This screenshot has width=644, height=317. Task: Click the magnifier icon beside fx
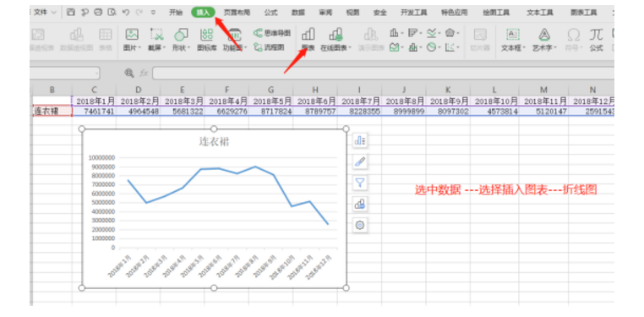[129, 73]
